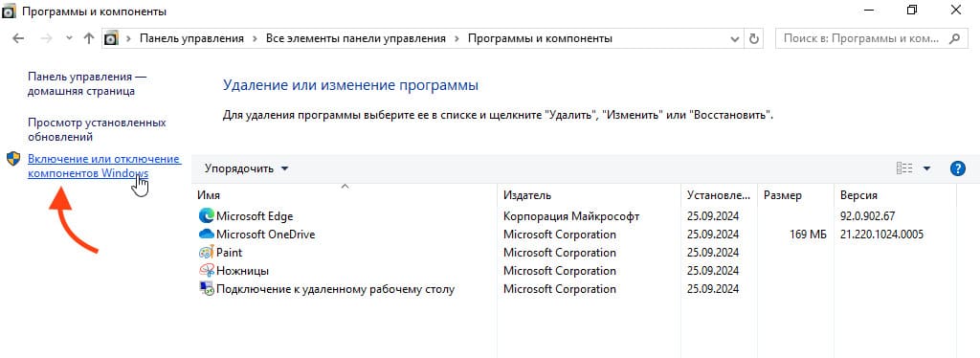Open the Упорядочить dropdown menu

247,168
